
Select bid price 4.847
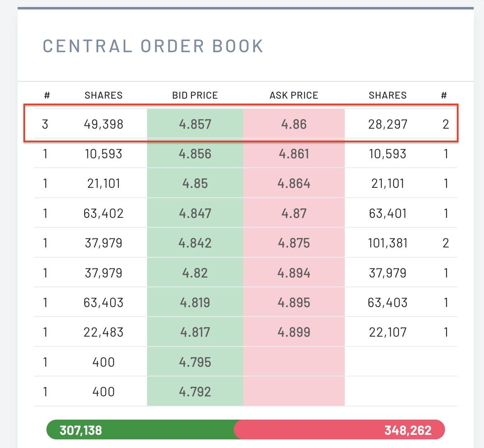(195, 213)
